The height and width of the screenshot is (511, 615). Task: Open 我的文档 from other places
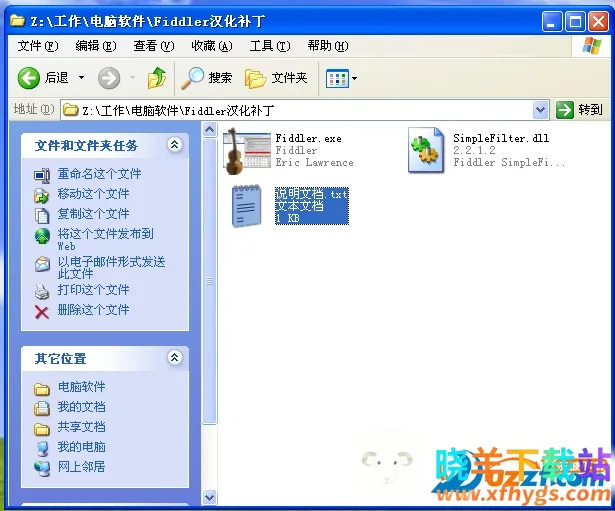tap(81, 407)
